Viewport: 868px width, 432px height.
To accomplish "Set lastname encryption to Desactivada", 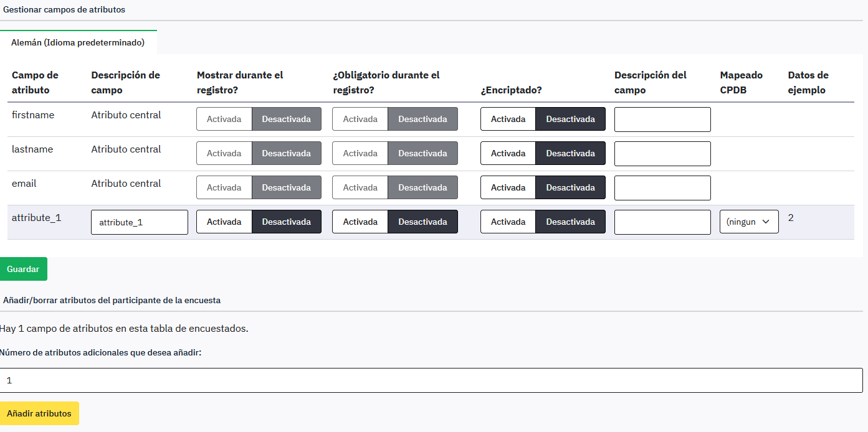I will tap(570, 153).
